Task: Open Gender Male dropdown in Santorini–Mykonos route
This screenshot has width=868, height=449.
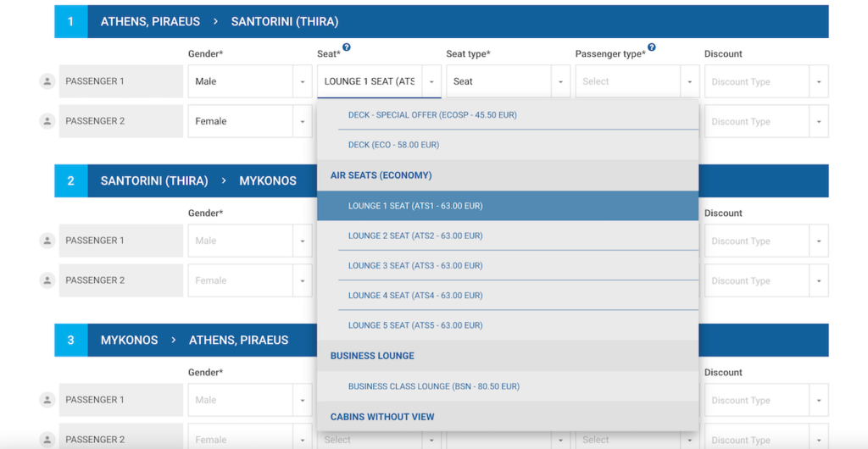Action: 250,241
